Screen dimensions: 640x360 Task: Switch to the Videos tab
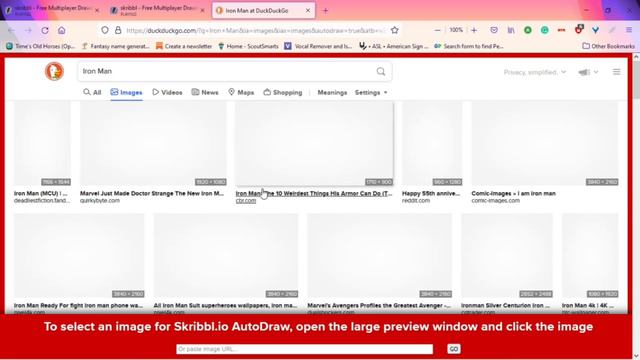[167, 93]
